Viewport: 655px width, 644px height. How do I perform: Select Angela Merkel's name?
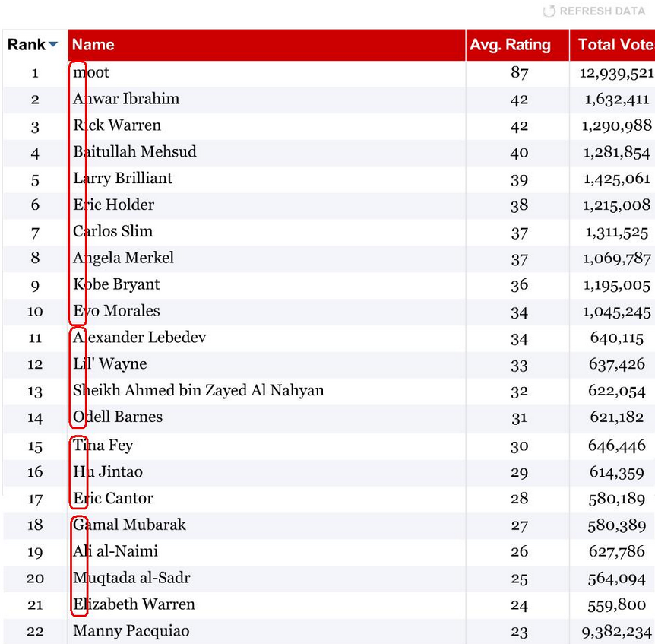(123, 258)
